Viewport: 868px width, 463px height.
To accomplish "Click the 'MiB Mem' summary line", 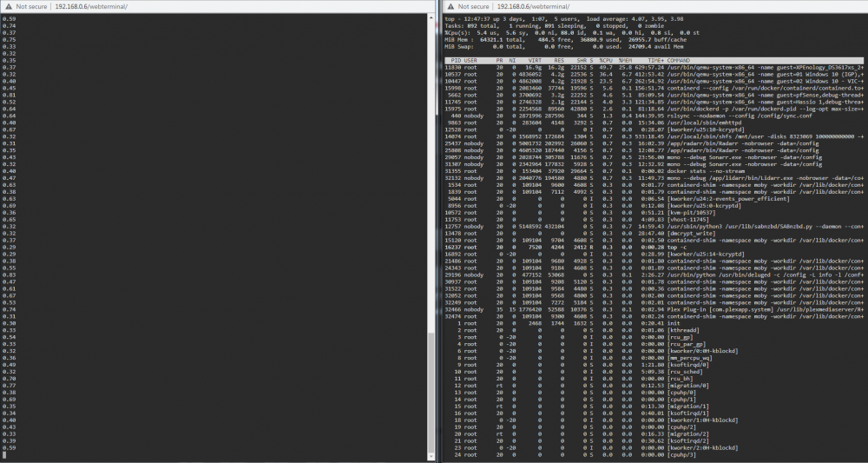I will (x=565, y=39).
